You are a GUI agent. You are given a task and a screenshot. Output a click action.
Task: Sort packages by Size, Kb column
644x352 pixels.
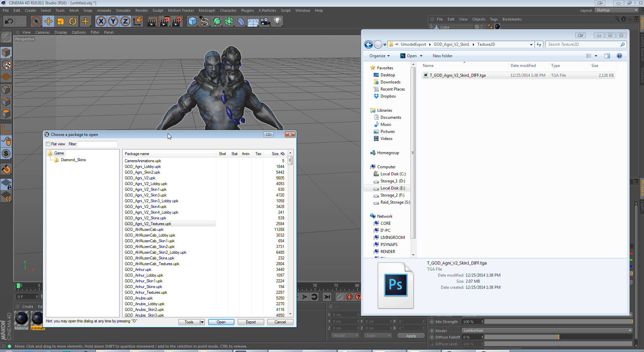pos(278,154)
